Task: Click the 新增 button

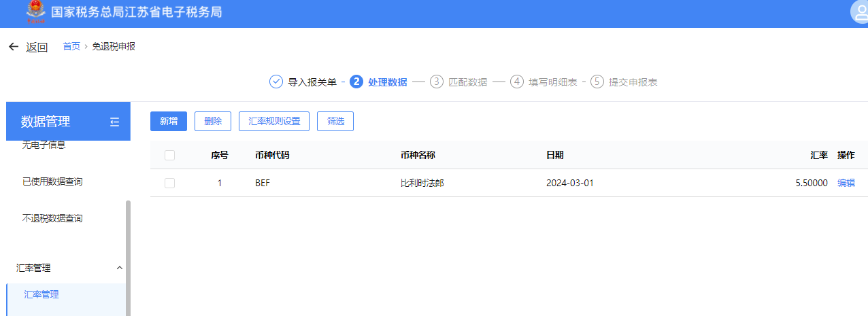Action: click(x=169, y=121)
